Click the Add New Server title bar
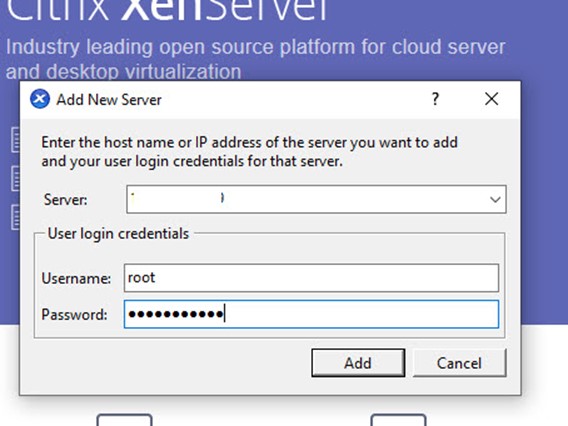The width and height of the screenshot is (568, 426). click(x=270, y=99)
